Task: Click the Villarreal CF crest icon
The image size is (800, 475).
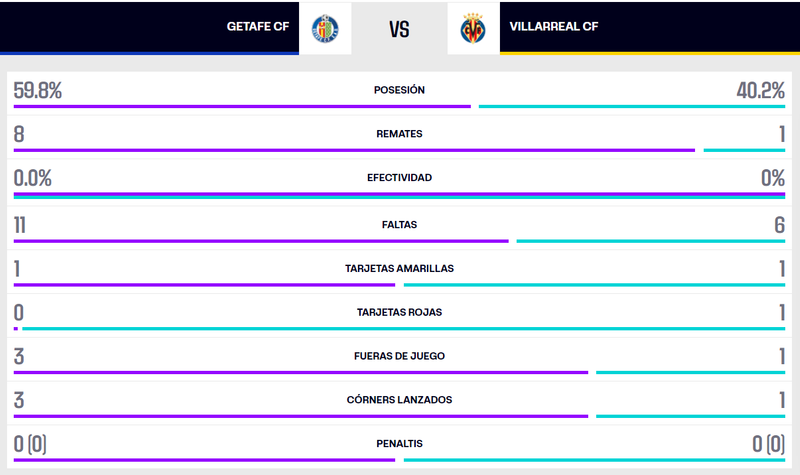Action: tap(473, 28)
